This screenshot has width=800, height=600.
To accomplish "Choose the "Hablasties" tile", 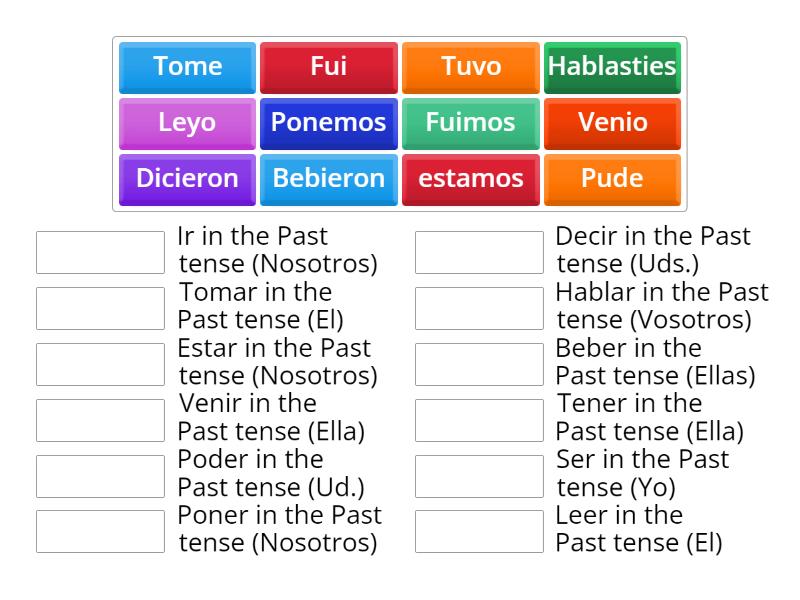I will click(x=612, y=67).
